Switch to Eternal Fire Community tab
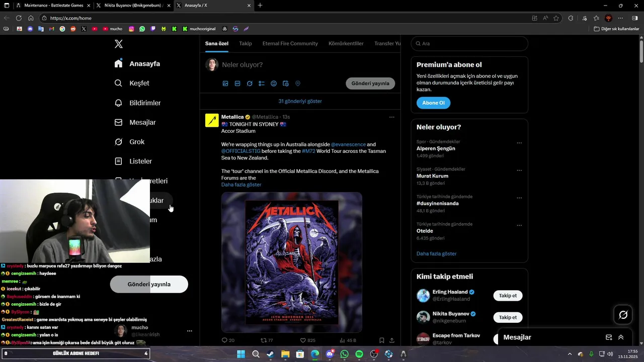The height and width of the screenshot is (362, 644). 290,44
